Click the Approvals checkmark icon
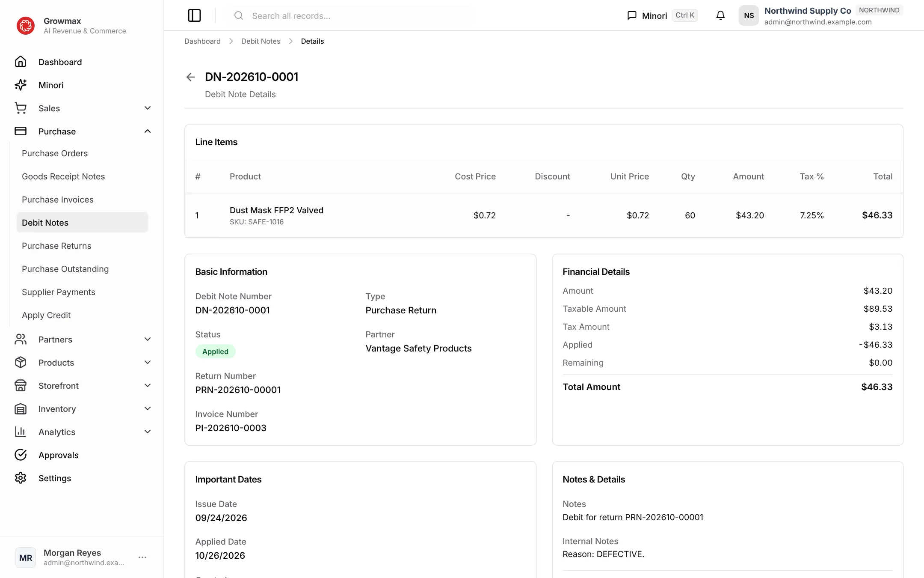 [21, 455]
